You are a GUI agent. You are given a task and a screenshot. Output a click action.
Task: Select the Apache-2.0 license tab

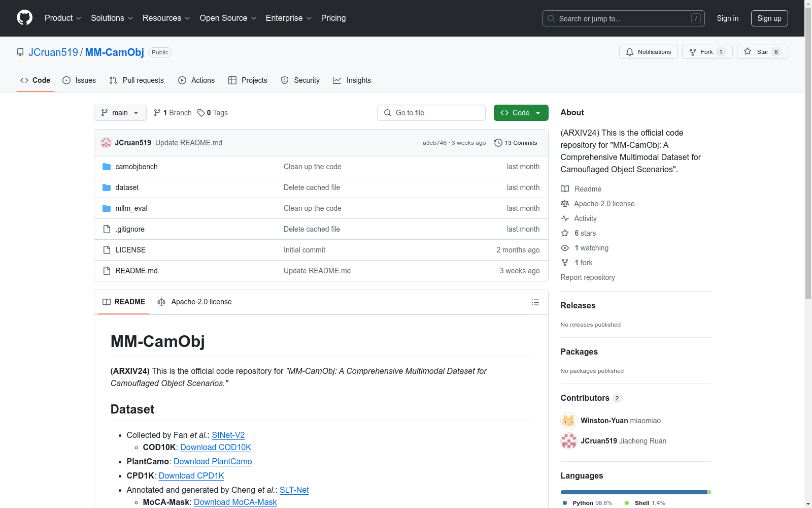click(x=195, y=302)
